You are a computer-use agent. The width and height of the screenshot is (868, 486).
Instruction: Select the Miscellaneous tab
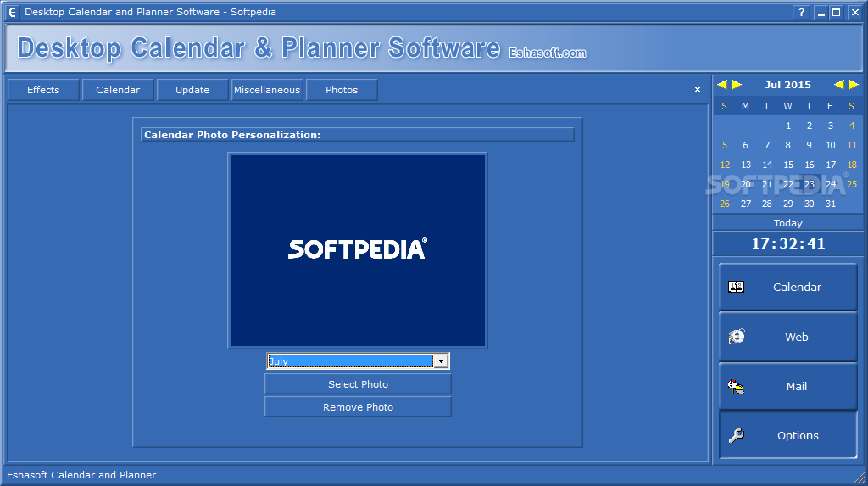click(x=267, y=90)
